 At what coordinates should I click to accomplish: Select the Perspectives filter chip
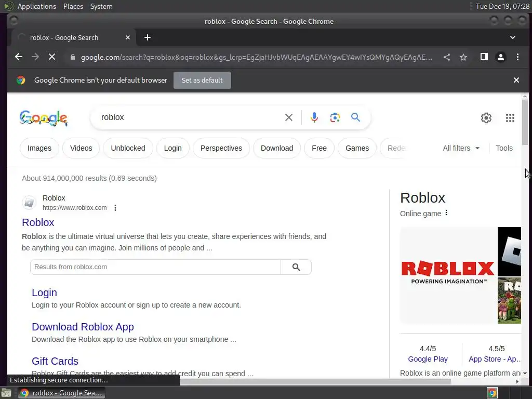click(x=221, y=148)
